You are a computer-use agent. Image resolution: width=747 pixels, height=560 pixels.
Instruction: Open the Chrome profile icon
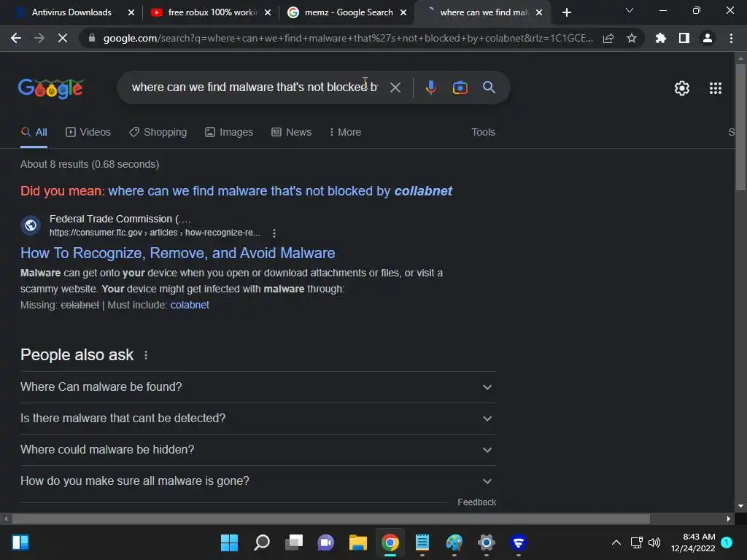[x=707, y=38]
